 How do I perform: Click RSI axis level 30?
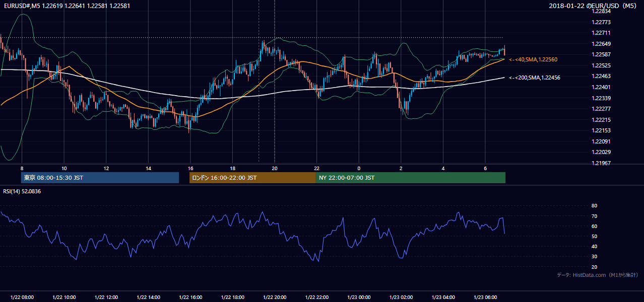click(594, 257)
